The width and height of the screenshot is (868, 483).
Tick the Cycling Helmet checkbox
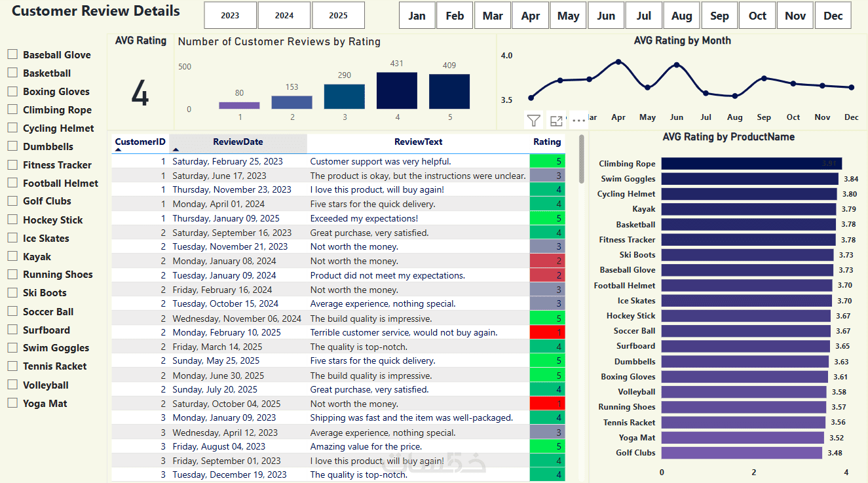(12, 128)
